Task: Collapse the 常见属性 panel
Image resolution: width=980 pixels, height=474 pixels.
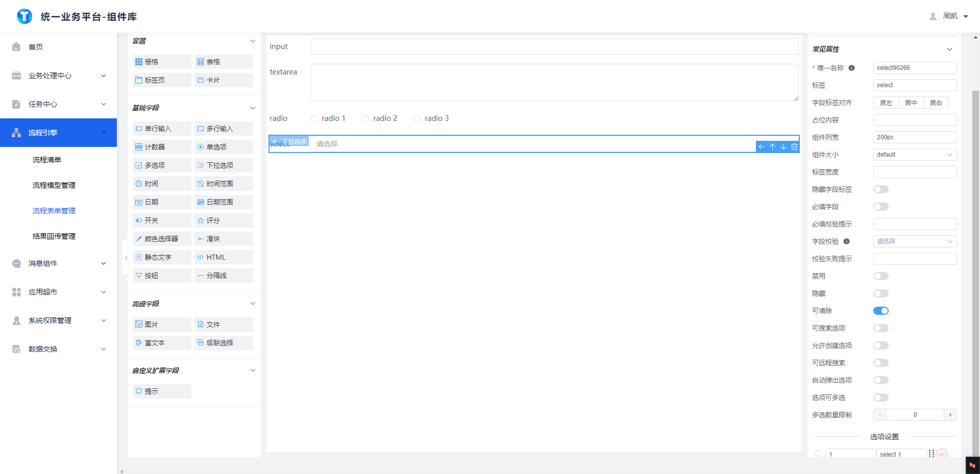Action: [x=949, y=49]
